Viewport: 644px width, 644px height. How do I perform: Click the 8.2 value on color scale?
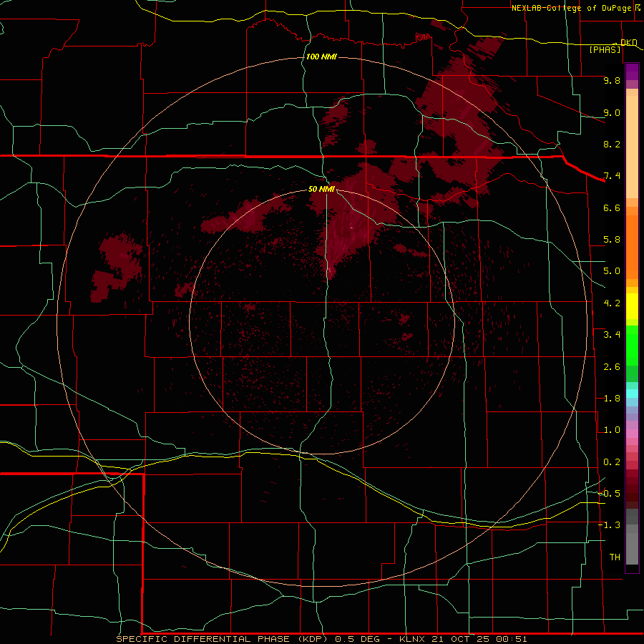(x=612, y=144)
